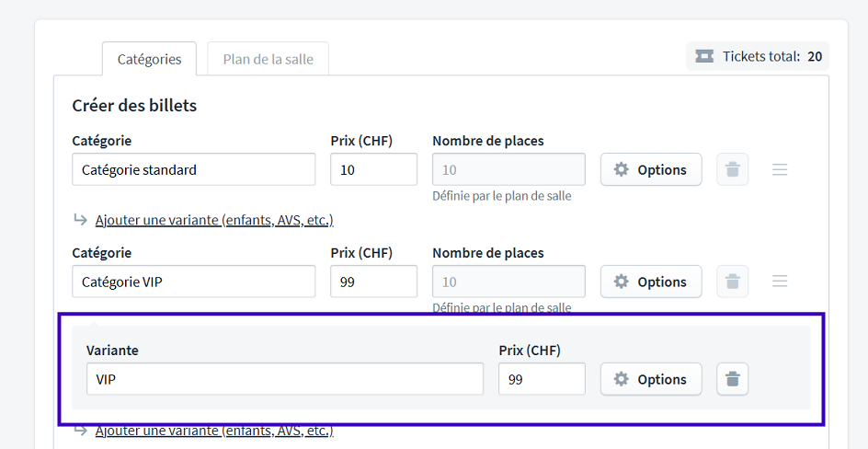
Task: Grab the reorder handle for Catégorie VIP
Action: click(x=780, y=282)
